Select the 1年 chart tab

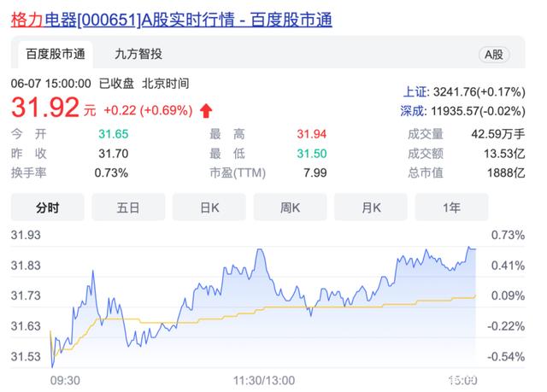click(452, 208)
